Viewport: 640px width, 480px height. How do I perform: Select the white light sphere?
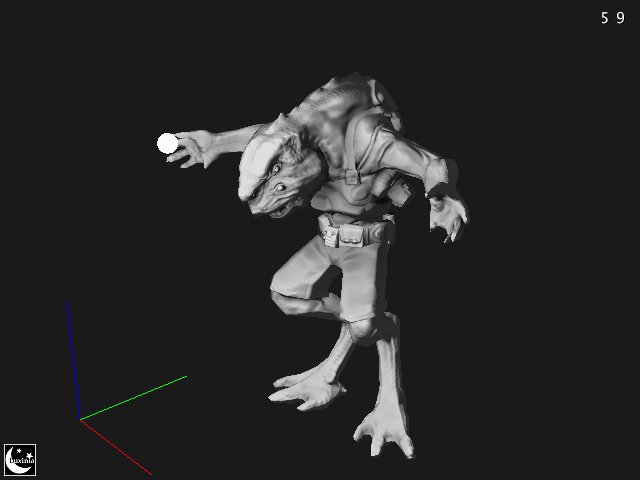click(x=168, y=144)
